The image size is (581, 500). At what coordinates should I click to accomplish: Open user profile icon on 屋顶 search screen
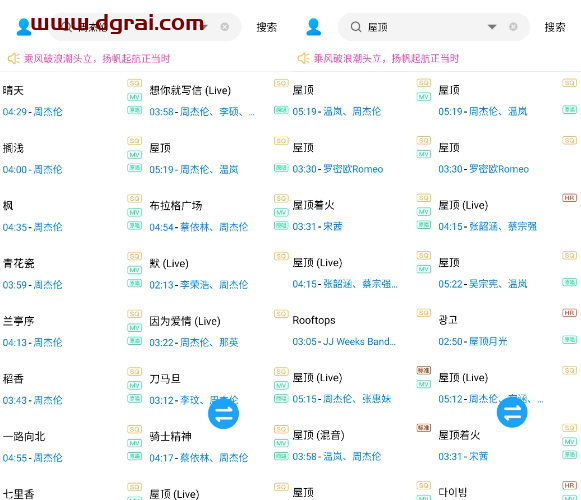point(313,27)
